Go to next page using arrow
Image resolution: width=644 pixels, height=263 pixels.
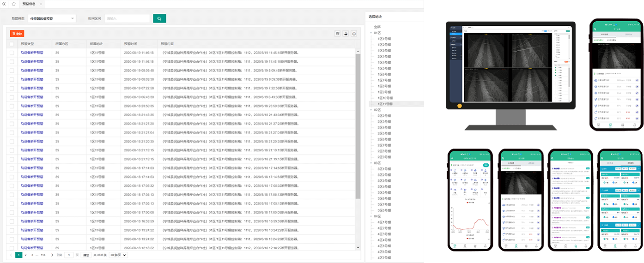(x=52, y=255)
